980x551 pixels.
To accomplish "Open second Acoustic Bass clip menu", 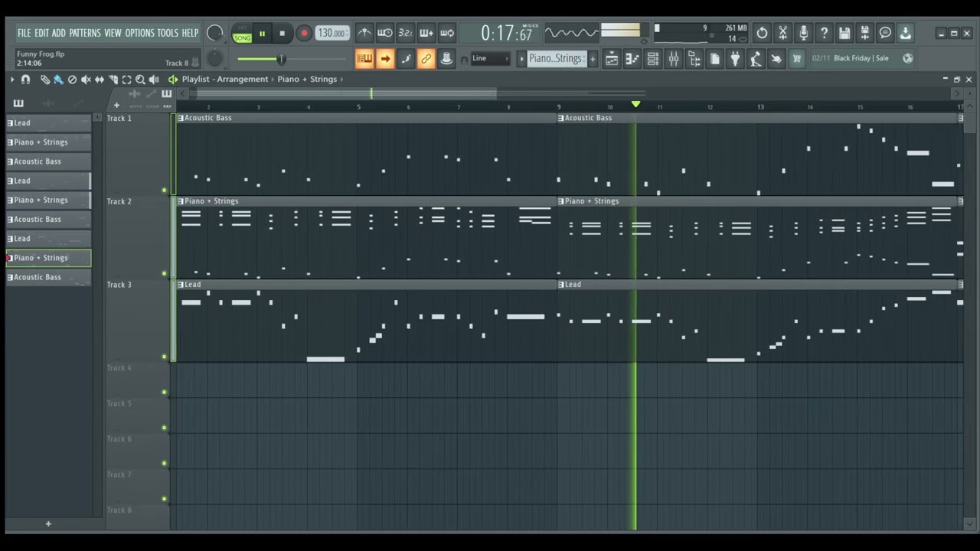I will click(x=561, y=118).
